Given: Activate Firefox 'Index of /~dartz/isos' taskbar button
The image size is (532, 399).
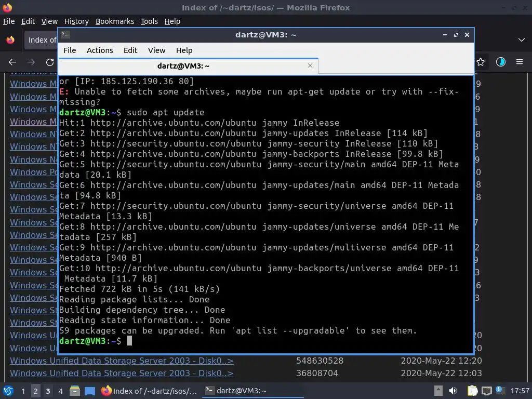Looking at the screenshot, I should pyautogui.click(x=149, y=391).
